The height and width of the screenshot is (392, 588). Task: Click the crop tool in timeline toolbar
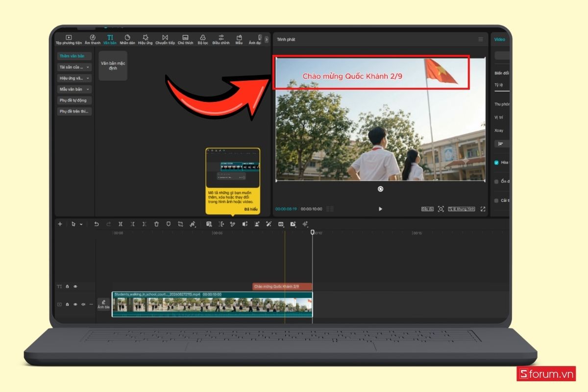click(x=180, y=224)
